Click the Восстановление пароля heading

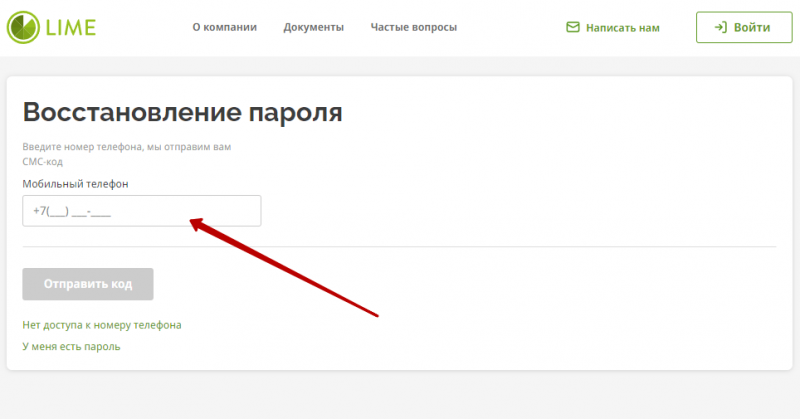(x=182, y=111)
